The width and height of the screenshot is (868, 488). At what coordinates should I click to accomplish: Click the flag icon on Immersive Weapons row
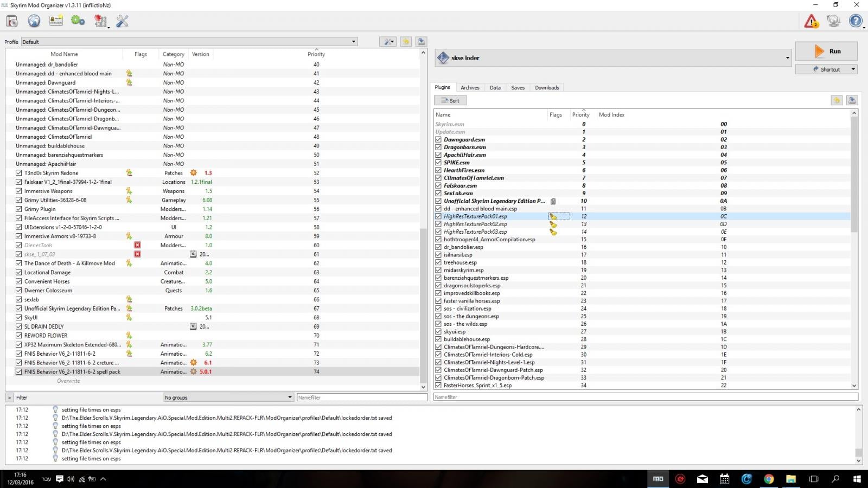coord(129,191)
